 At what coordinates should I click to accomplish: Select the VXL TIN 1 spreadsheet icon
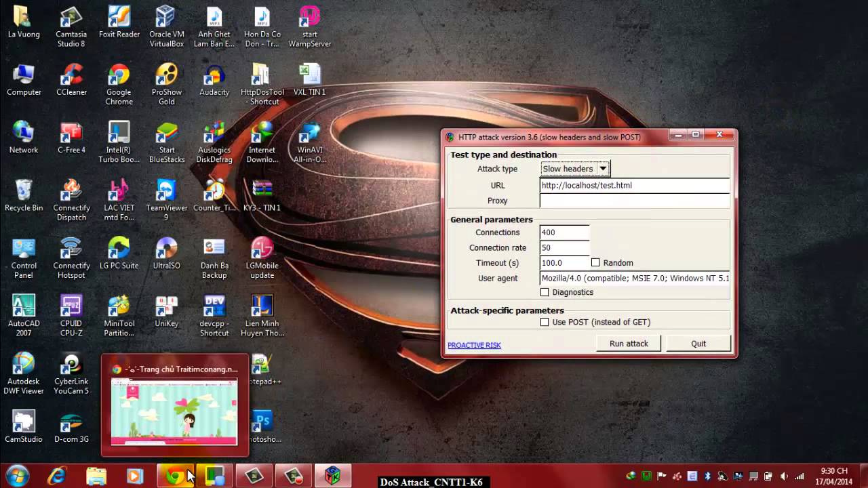click(310, 81)
